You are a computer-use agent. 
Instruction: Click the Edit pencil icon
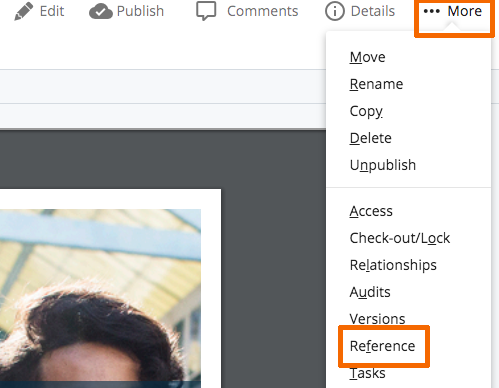(23, 11)
